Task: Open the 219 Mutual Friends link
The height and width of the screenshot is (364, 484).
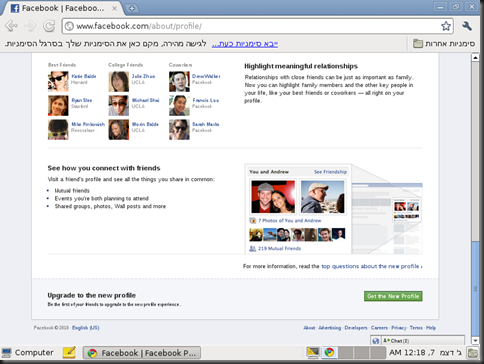Action: pyautogui.click(x=279, y=249)
